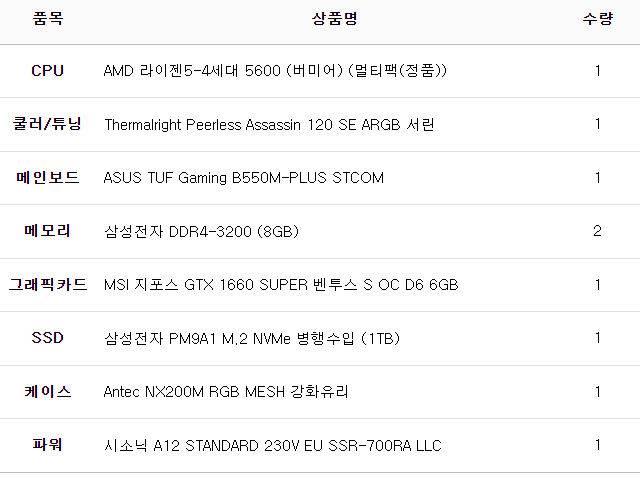The image size is (640, 477).
Task: Select the SSD category label
Action: click(47, 338)
